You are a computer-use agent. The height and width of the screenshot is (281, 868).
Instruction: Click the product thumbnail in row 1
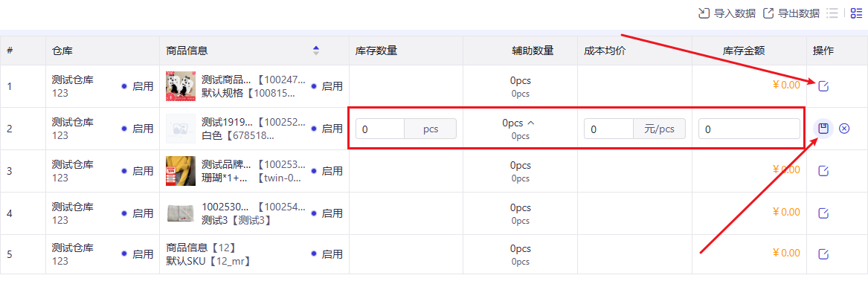click(x=181, y=86)
